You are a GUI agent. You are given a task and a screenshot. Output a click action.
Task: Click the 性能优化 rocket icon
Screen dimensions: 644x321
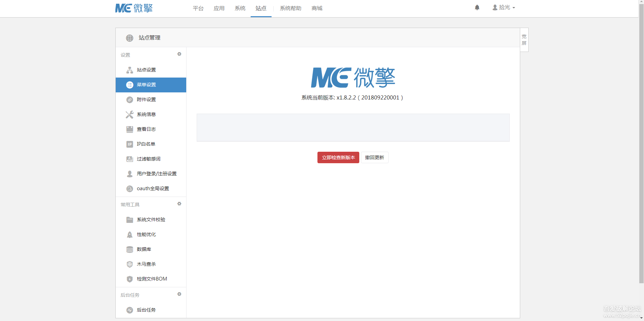[x=130, y=235]
